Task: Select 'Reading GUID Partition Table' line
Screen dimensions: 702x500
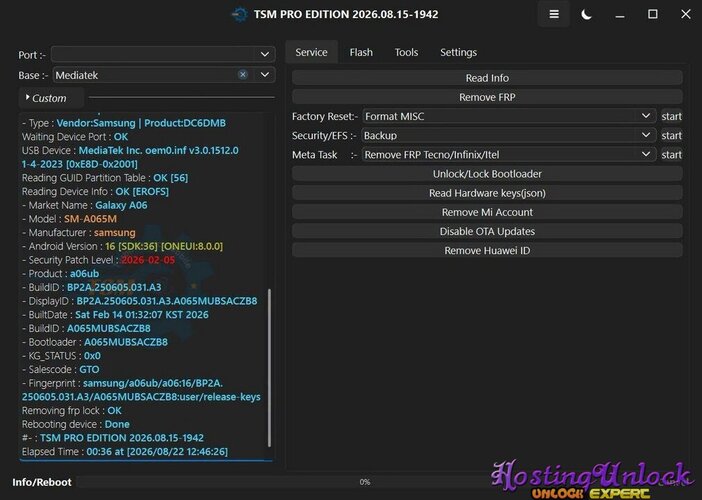Action: 105,178
